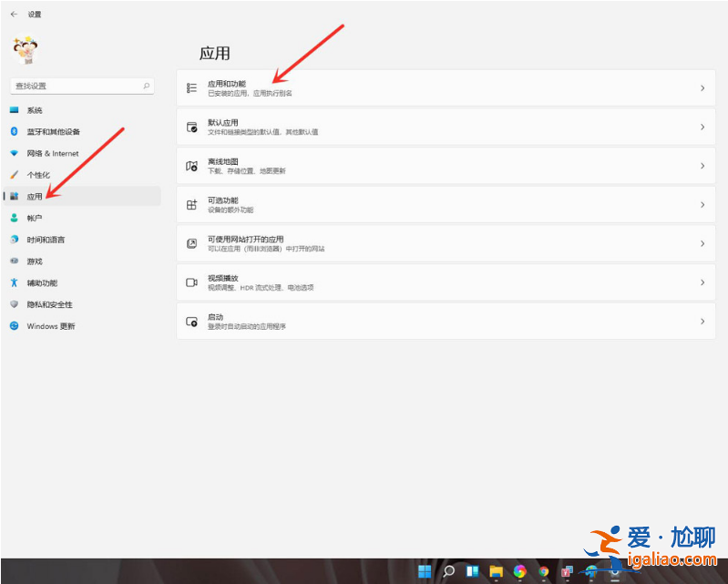The width and height of the screenshot is (728, 584).
Task: Focus the 查找设置 search box
Action: (x=82, y=86)
